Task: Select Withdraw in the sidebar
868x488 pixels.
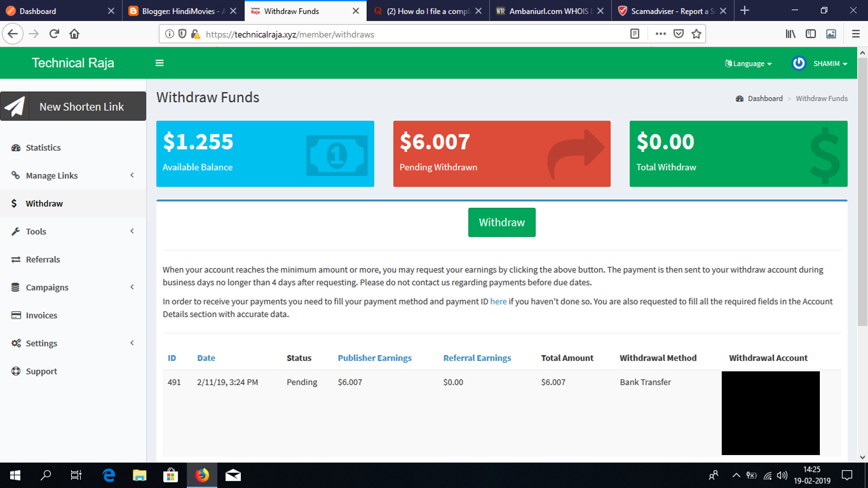Action: pos(44,203)
